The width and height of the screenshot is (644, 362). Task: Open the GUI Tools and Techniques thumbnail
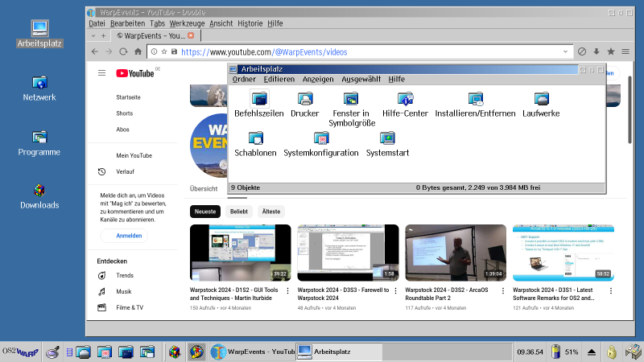tap(240, 253)
